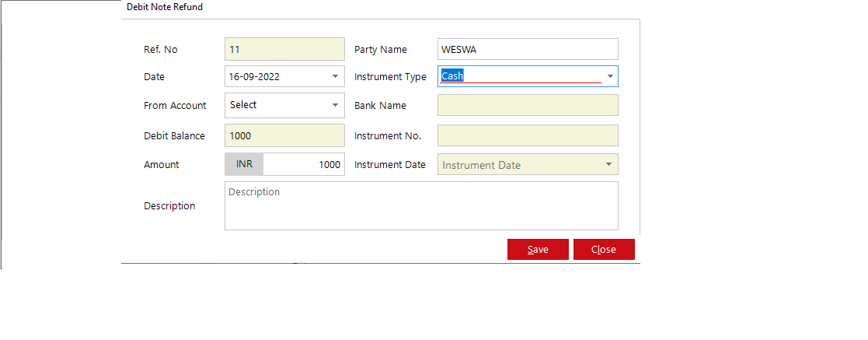Click the date text 16-09-2022
Image resolution: width=868 pixels, height=340 pixels.
coord(255,77)
